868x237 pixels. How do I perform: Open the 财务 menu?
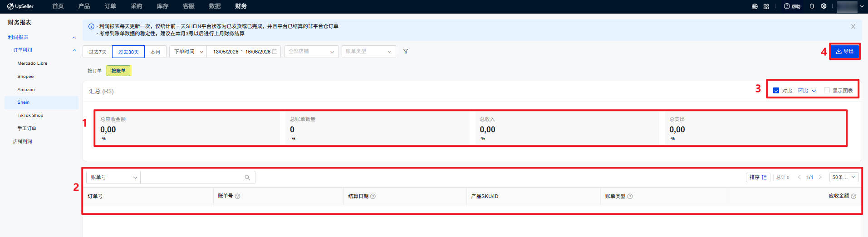tap(241, 6)
